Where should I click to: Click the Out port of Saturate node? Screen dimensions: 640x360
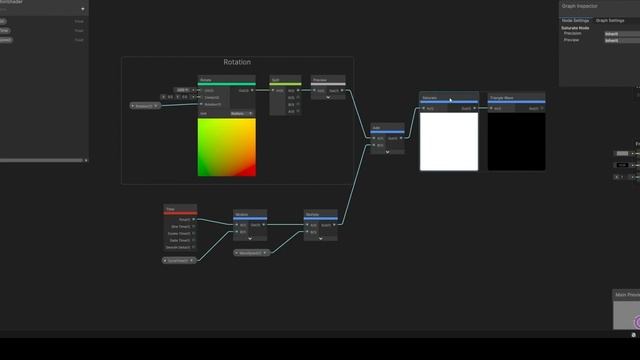click(x=475, y=108)
